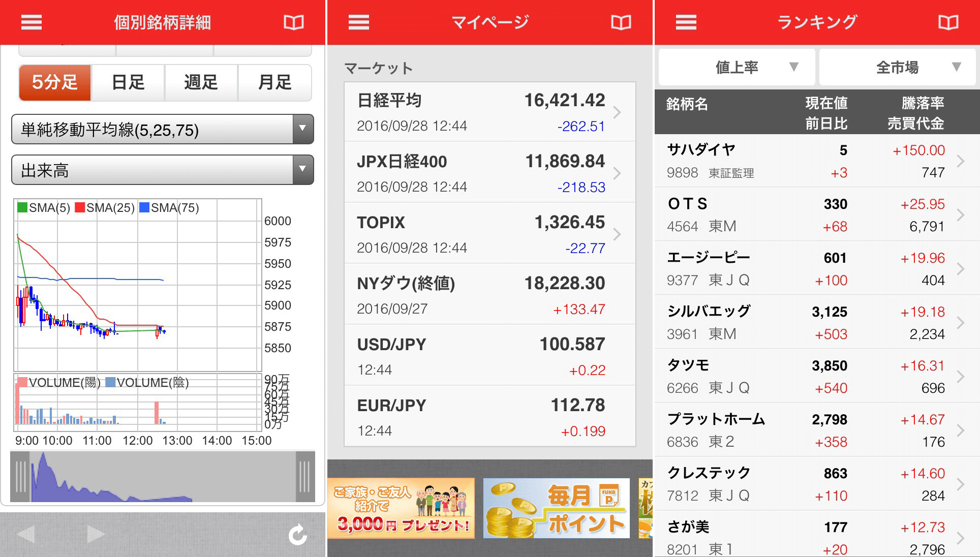
Task: Switch to the 月足 chart view
Action: point(274,83)
